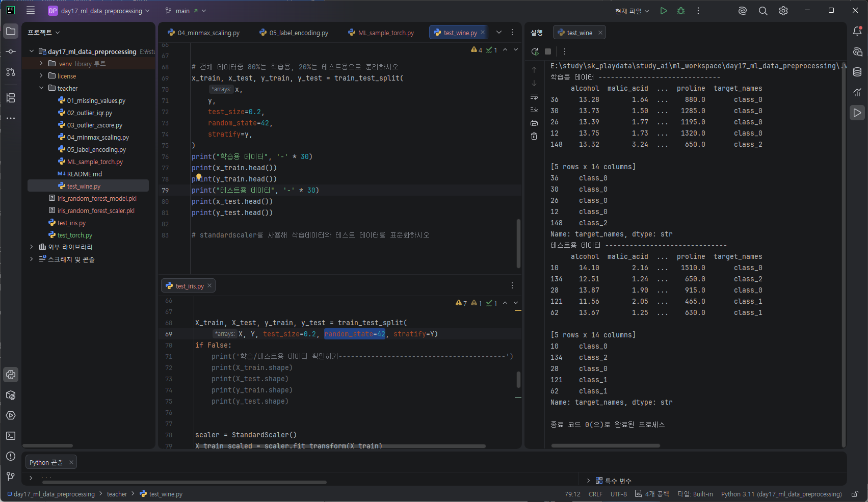Open the Python Console tool window
868x502 pixels.
[11, 375]
